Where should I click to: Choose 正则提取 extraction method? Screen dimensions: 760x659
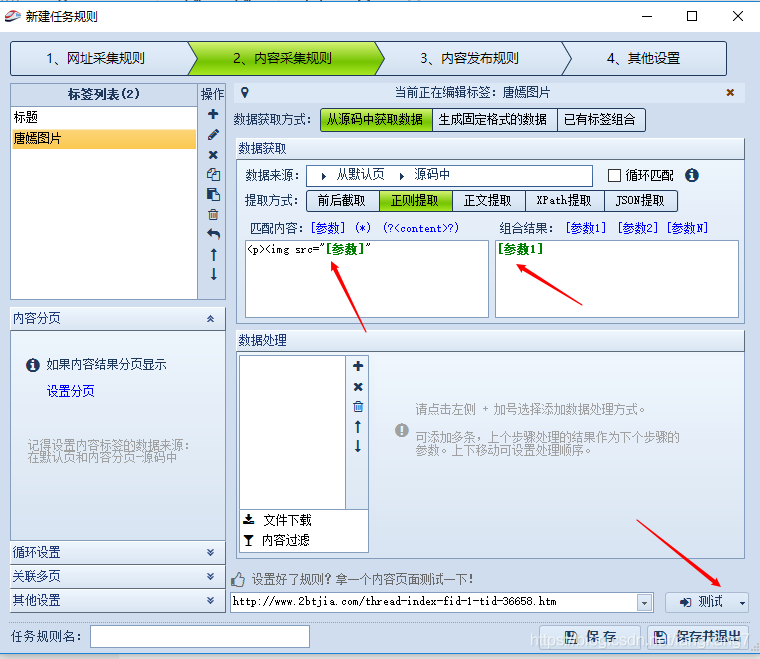click(415, 201)
